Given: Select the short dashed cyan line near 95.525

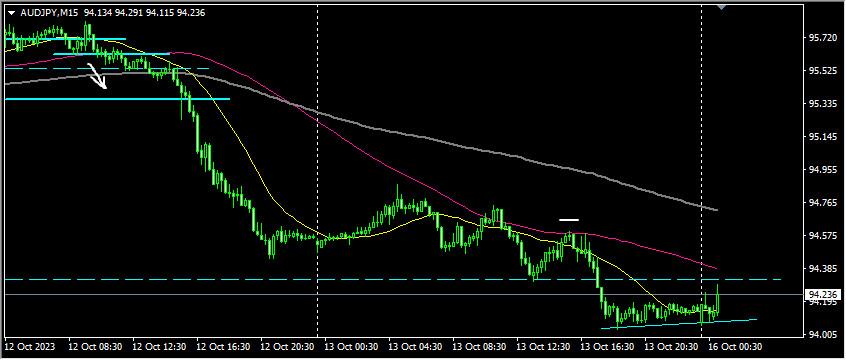Looking at the screenshot, I should click(107, 69).
